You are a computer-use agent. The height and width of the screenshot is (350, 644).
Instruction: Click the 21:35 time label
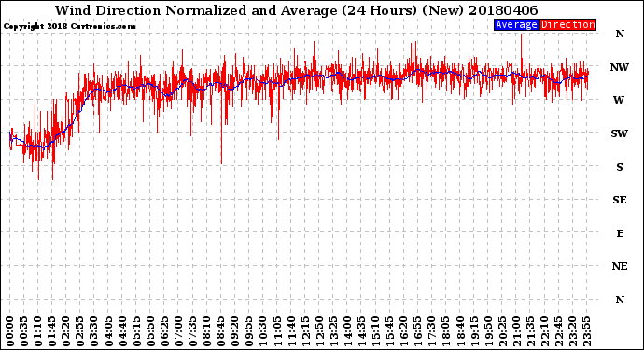[x=530, y=331]
